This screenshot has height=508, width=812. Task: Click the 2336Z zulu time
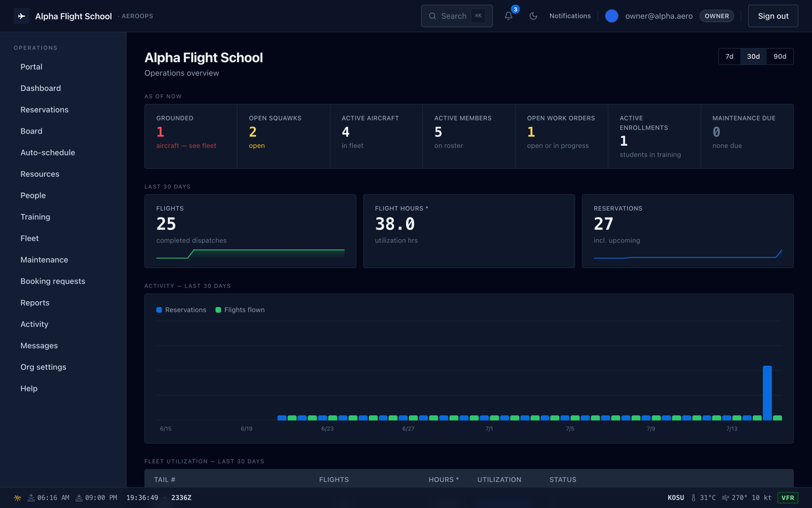[181, 498]
